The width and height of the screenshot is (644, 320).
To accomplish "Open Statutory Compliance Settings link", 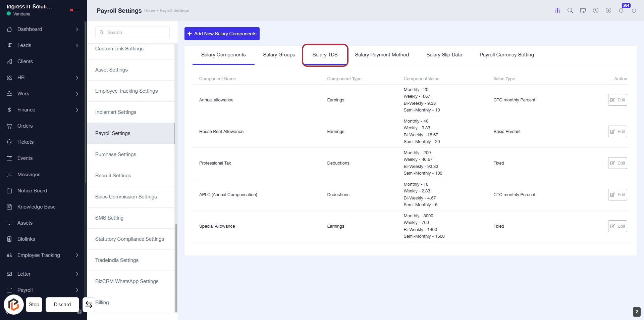I will coord(129,239).
